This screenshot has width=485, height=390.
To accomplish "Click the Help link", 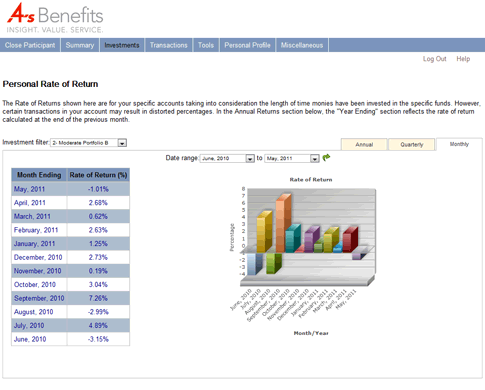I will point(463,59).
